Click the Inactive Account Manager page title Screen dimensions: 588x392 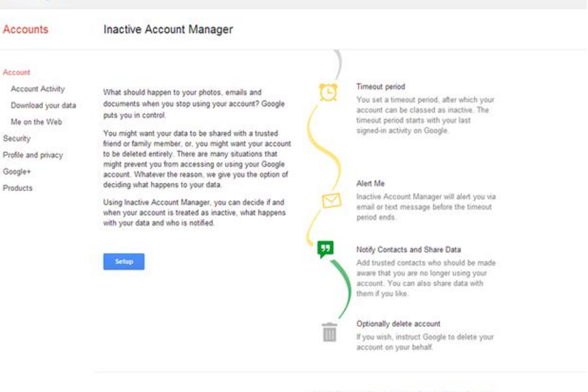click(168, 29)
